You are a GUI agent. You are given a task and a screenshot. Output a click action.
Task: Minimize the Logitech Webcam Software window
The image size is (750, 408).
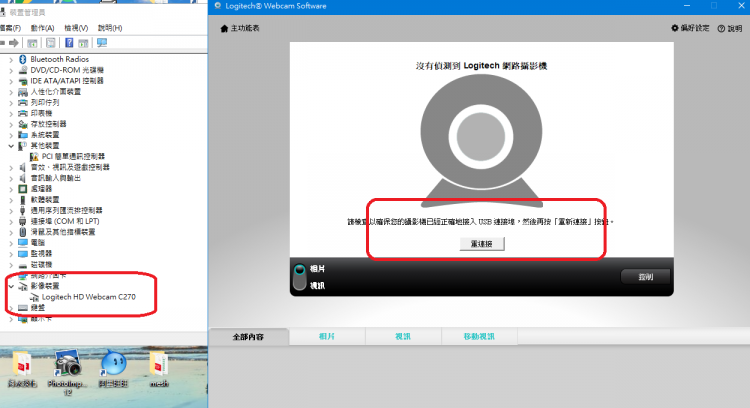687,6
